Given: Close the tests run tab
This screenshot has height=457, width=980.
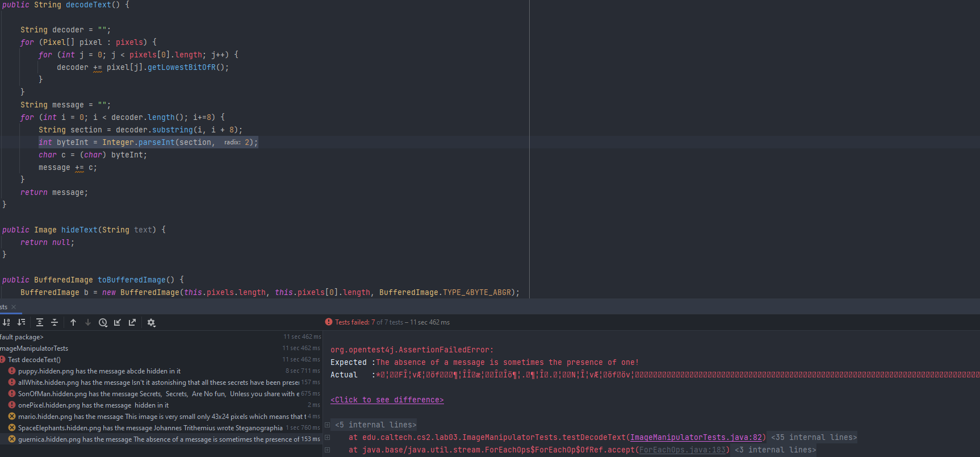Looking at the screenshot, I should point(14,307).
